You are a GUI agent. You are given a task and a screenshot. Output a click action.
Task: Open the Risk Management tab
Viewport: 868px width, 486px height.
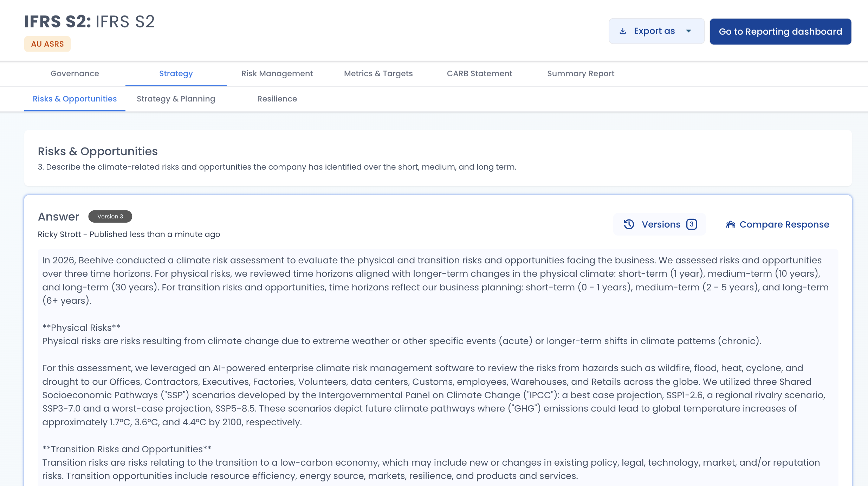pyautogui.click(x=277, y=73)
